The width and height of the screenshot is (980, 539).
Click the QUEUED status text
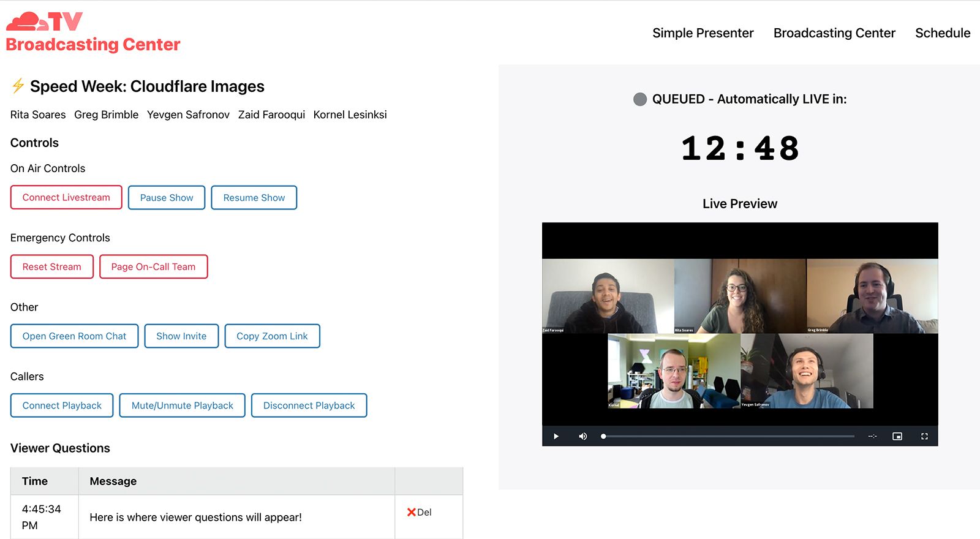[750, 99]
